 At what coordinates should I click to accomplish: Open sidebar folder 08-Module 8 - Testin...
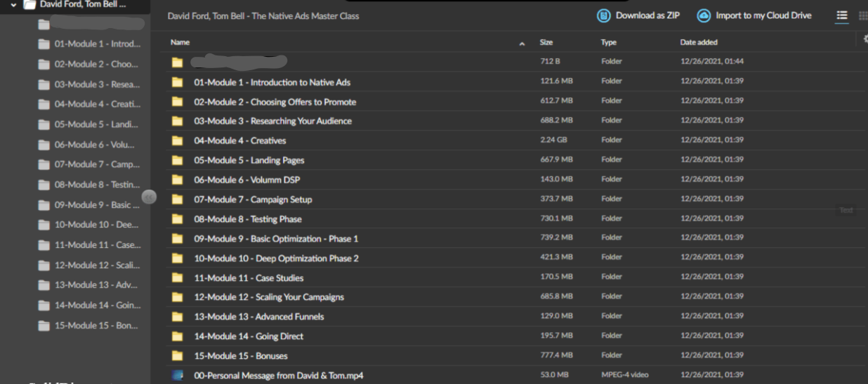[x=89, y=185]
